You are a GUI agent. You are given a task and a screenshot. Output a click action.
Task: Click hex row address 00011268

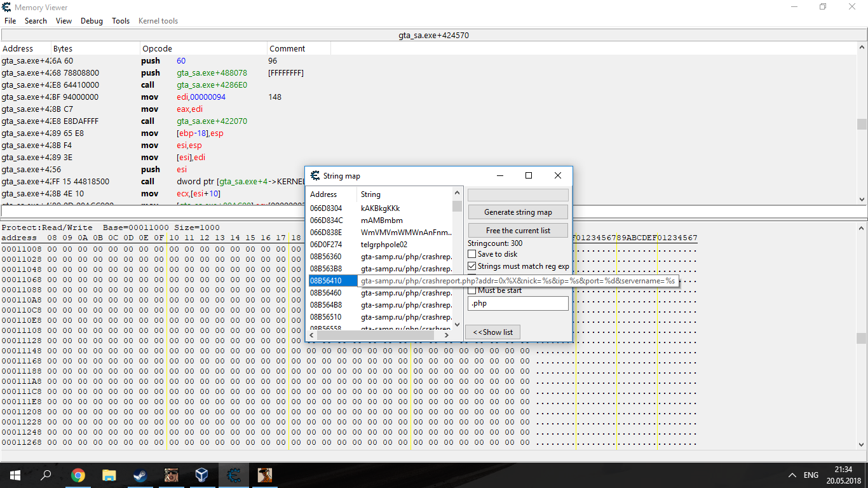point(22,442)
